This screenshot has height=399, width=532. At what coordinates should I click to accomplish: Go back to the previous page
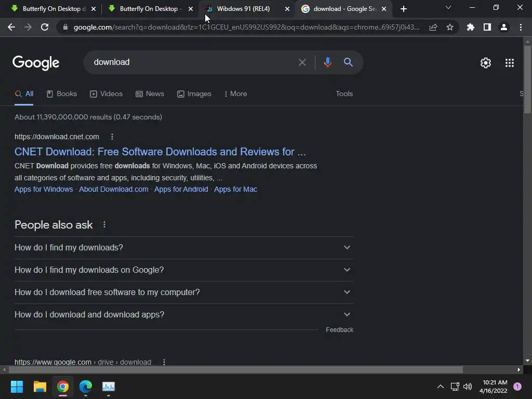[11, 27]
